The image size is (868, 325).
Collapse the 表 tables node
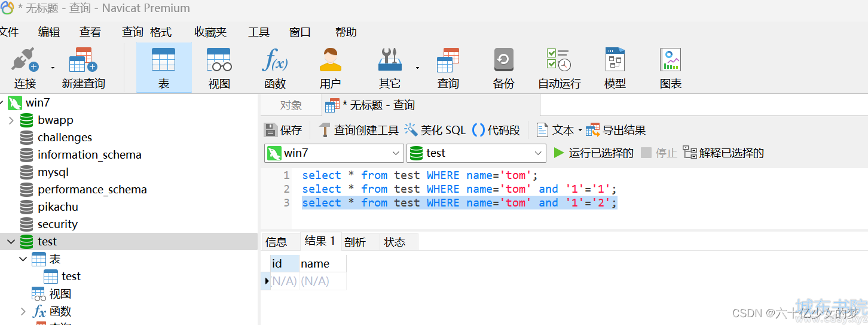[x=23, y=259]
